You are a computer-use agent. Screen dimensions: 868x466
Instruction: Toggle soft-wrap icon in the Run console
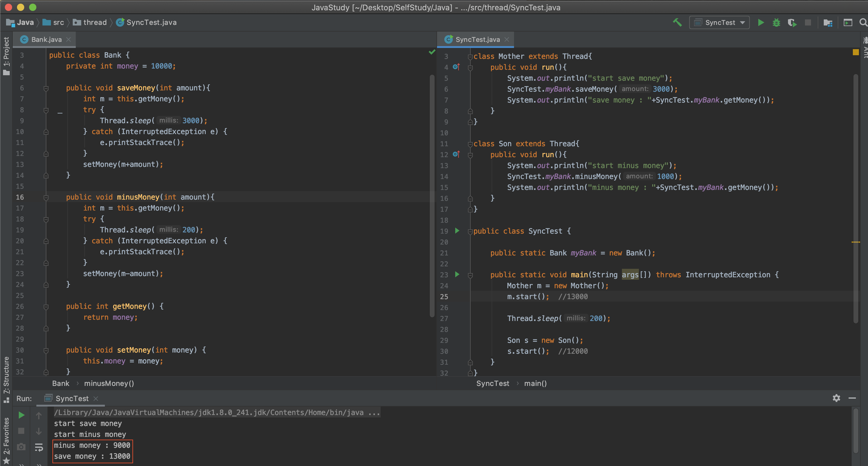(x=39, y=447)
